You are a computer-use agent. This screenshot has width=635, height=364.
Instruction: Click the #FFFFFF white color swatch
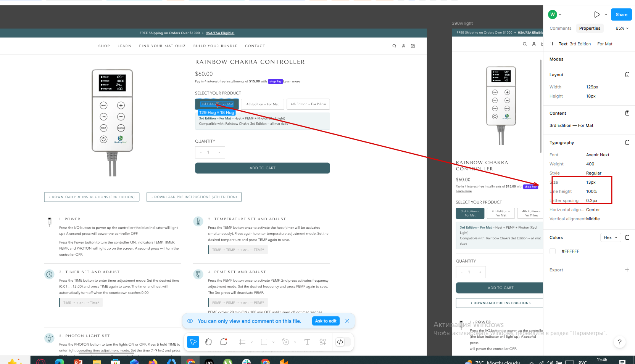[x=553, y=251]
